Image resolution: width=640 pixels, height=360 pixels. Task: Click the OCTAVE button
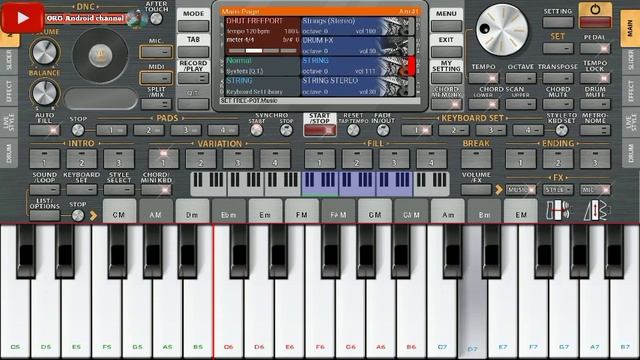click(521, 78)
